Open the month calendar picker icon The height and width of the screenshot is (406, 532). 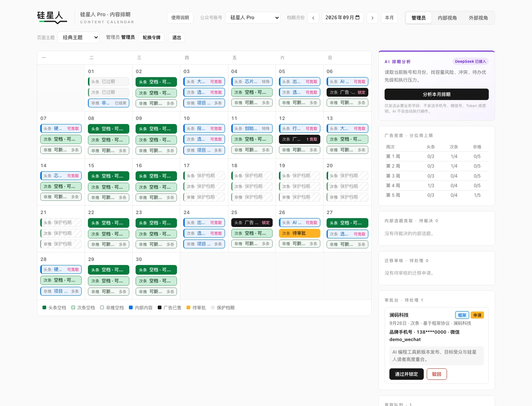pos(357,17)
